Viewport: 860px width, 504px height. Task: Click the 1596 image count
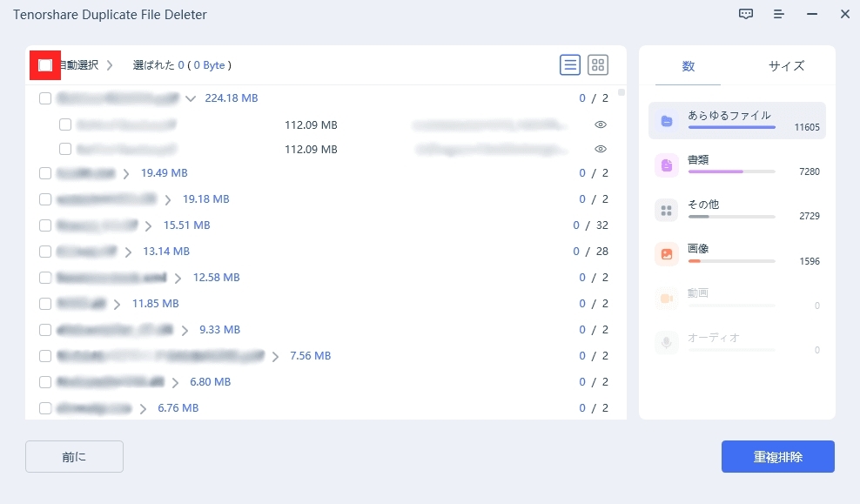[x=810, y=262]
